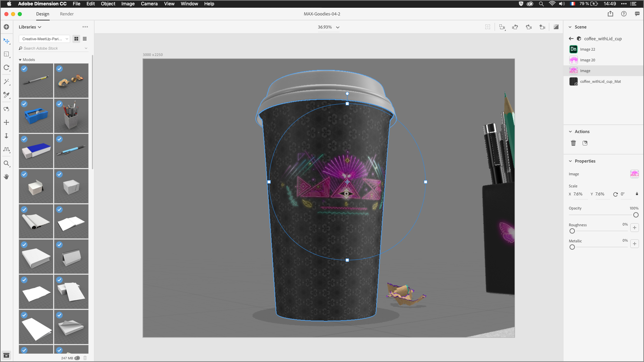The width and height of the screenshot is (644, 362).
Task: Toggle checkmark on blue mechanical pencil model
Action: [x=59, y=139]
